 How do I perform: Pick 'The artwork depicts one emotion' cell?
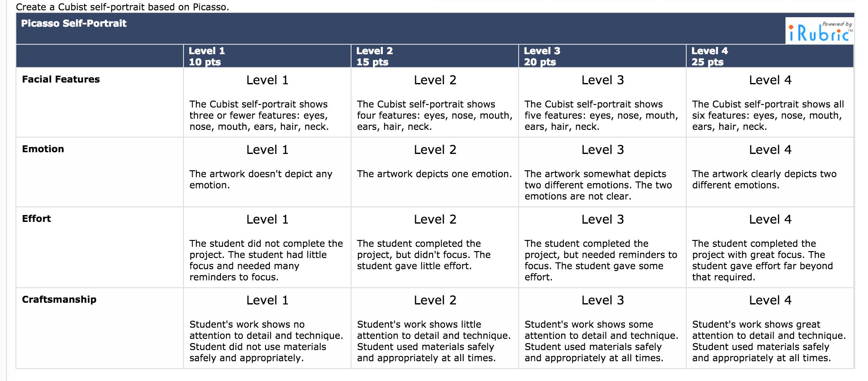[x=434, y=174]
